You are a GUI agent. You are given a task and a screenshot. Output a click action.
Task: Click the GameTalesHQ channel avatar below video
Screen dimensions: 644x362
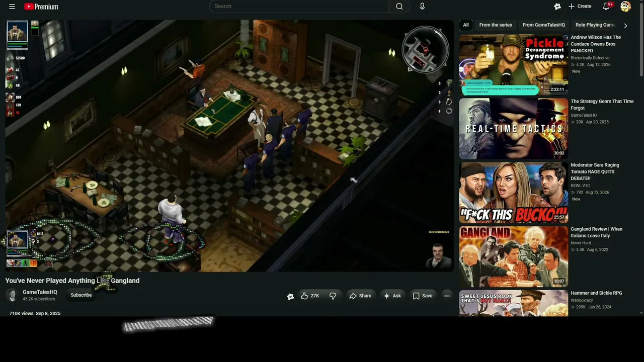[12, 295]
